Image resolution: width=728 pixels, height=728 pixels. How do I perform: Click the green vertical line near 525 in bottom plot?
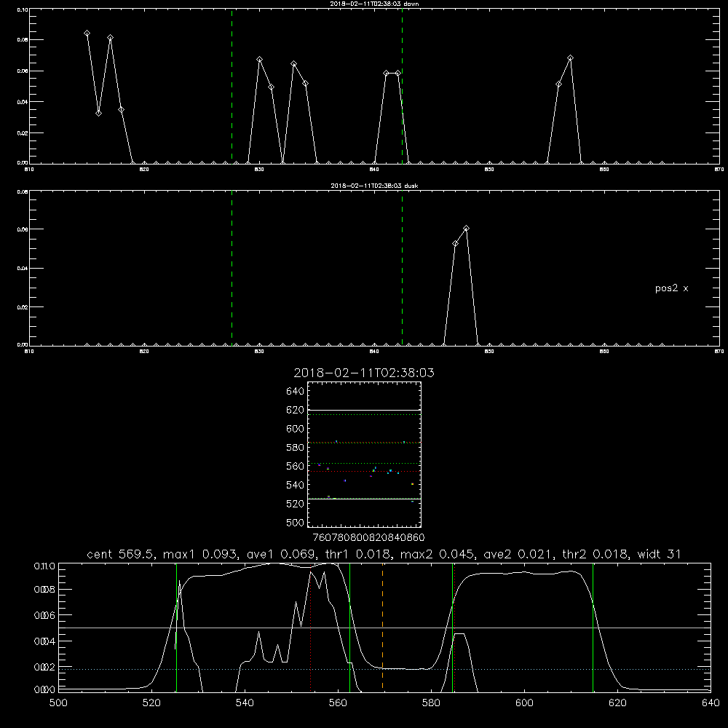coord(176,627)
